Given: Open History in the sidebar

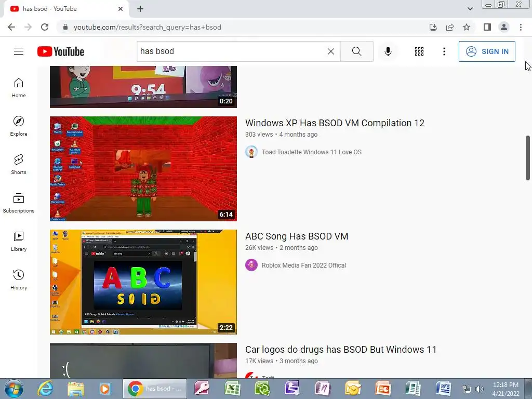Looking at the screenshot, I should (x=19, y=280).
